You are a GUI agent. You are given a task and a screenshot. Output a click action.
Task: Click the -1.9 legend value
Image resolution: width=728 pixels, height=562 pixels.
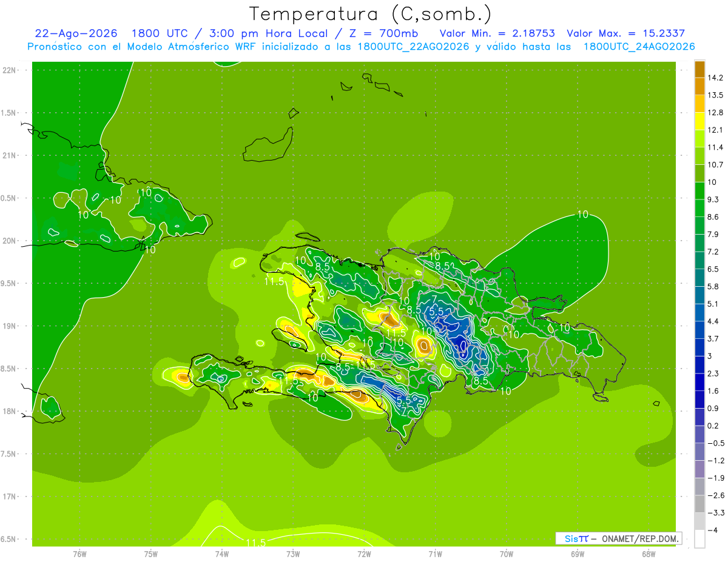[x=715, y=478]
